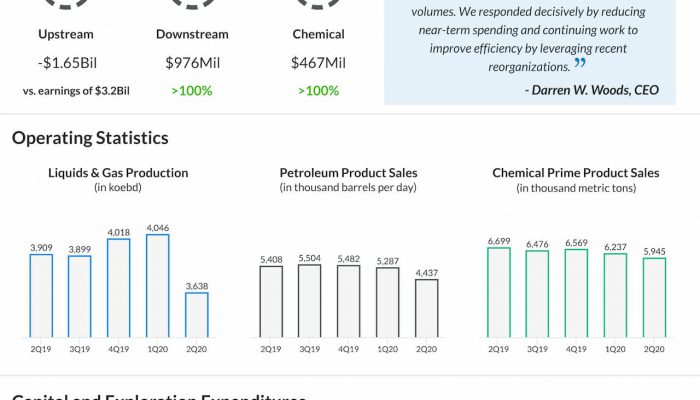Select the Liquids & Gas Production chart title
This screenshot has height=400, width=700.
point(118,173)
